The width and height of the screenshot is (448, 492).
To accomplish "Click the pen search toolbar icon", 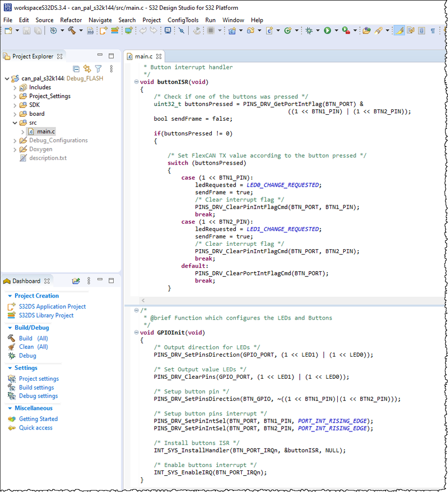I will point(379,31).
